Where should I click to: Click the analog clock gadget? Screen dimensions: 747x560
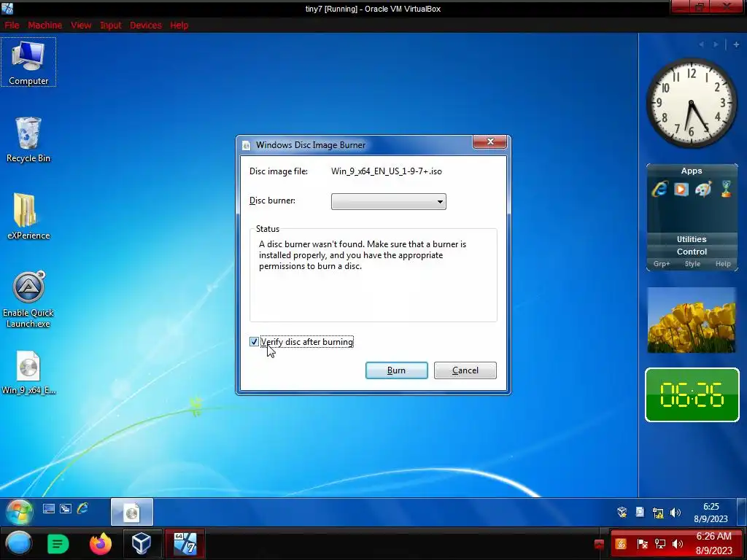click(x=692, y=104)
